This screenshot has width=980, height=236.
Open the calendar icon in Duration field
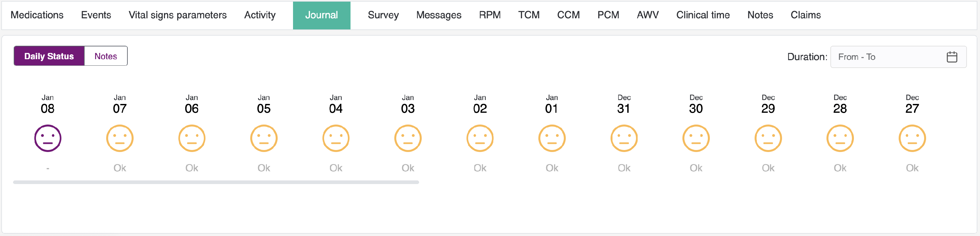coord(952,57)
